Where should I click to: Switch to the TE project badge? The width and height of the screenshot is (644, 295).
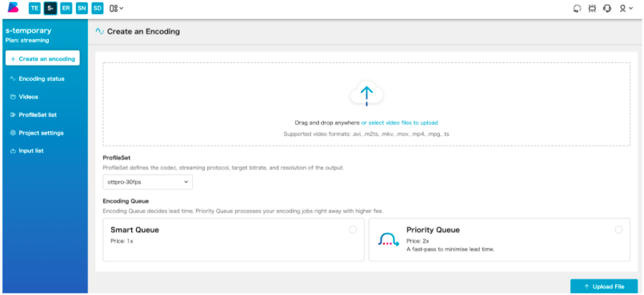[34, 9]
